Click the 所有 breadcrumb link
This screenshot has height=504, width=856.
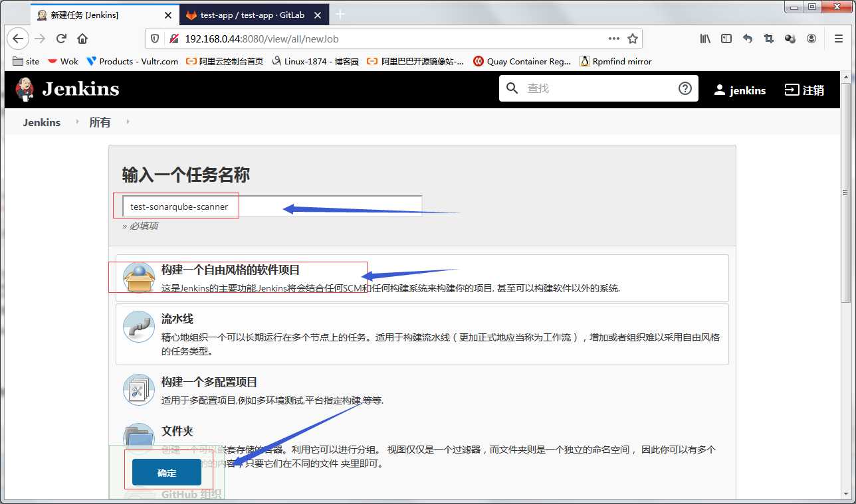(x=100, y=122)
